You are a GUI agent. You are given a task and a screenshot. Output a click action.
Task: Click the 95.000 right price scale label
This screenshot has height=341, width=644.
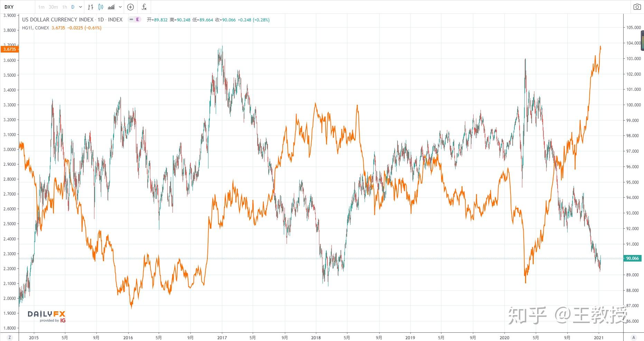633,182
